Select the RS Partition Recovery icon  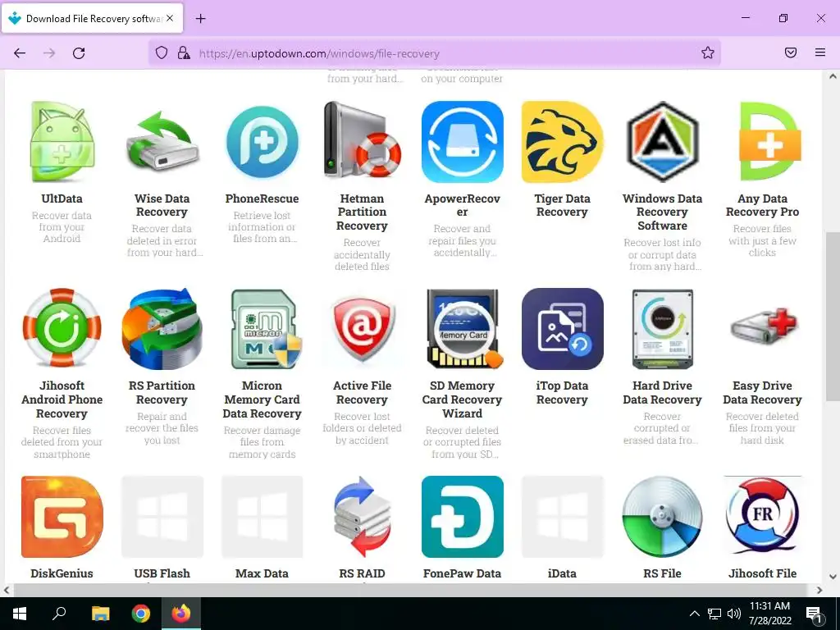[162, 329]
